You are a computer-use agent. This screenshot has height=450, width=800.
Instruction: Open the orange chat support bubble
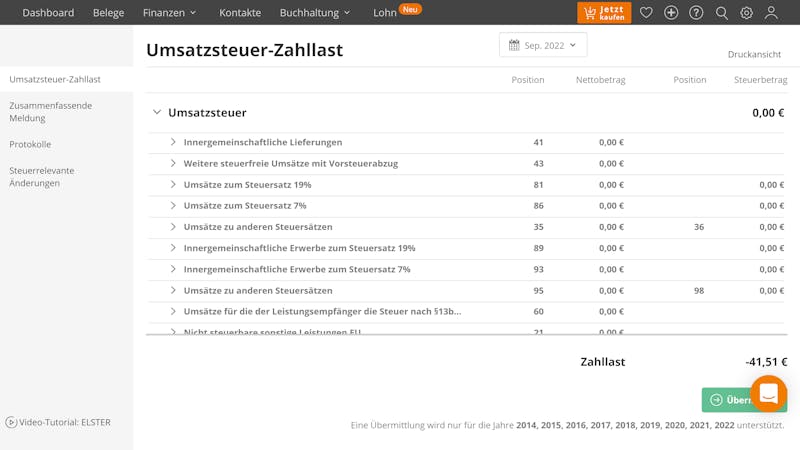click(768, 394)
